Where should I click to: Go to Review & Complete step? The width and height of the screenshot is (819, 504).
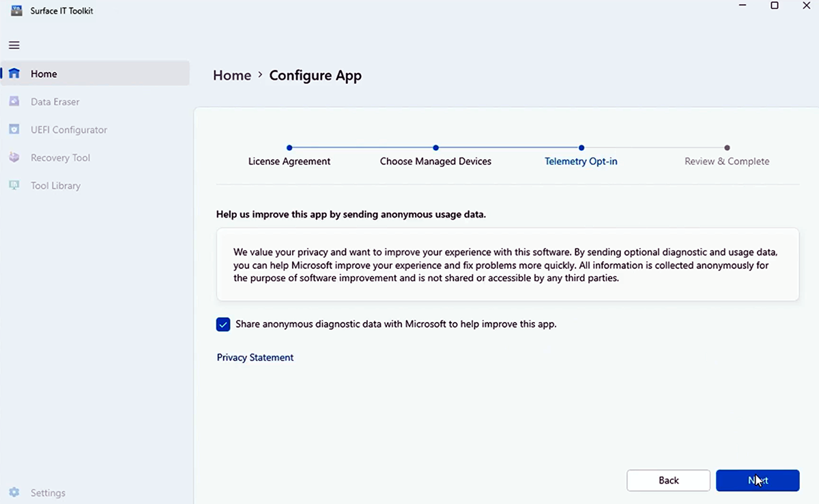coord(727,148)
